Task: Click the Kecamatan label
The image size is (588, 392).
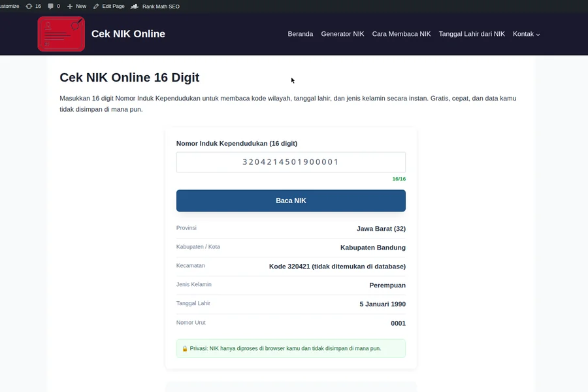Action: pos(191,266)
